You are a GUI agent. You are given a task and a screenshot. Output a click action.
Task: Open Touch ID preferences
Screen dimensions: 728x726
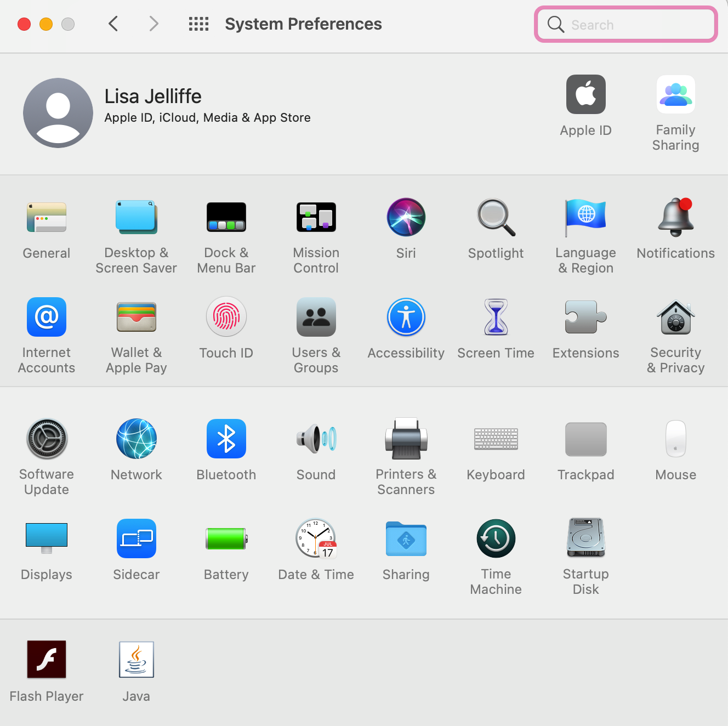tap(226, 317)
